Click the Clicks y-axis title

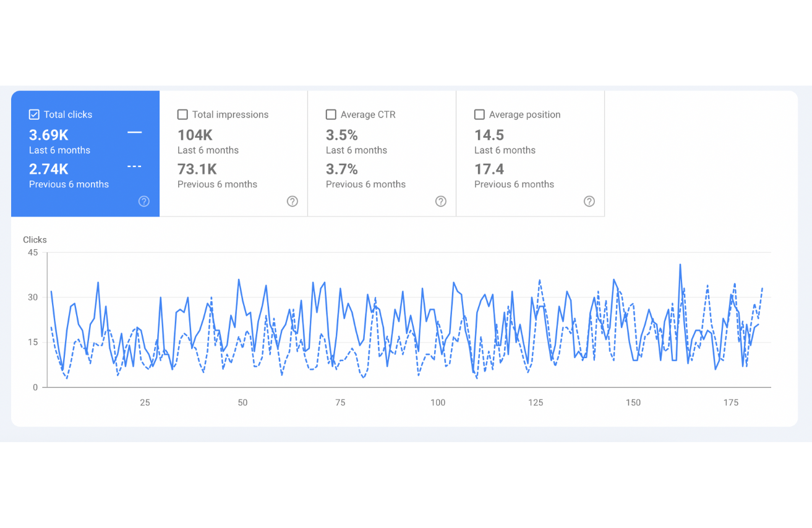coord(35,240)
